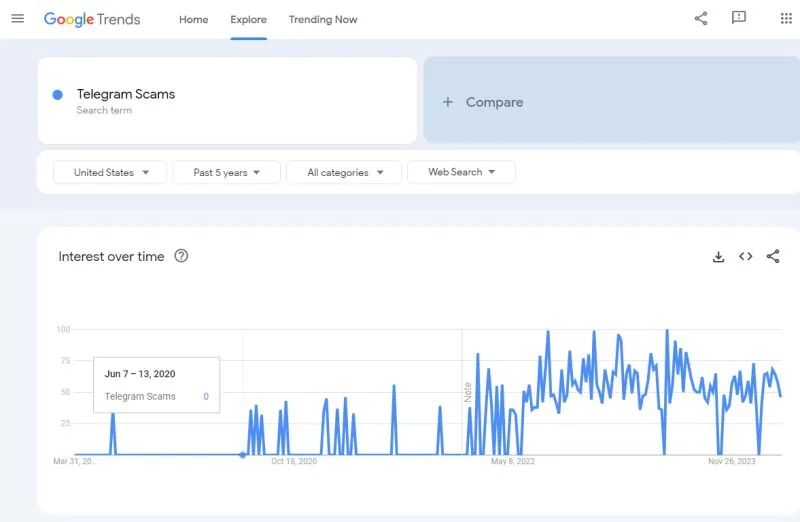Click the Jun 7 – 13, 2020 tooltip date
The image size is (800, 522).
(x=140, y=374)
